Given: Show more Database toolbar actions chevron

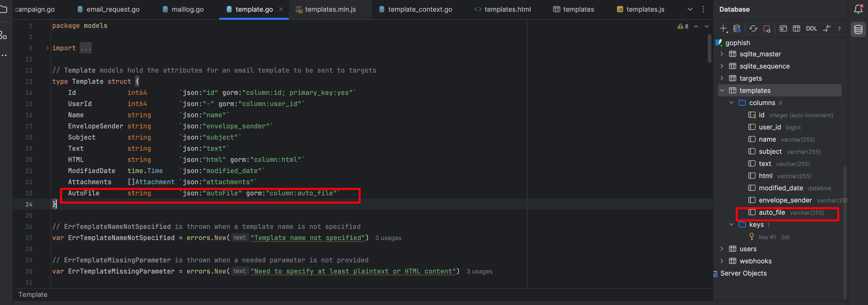Looking at the screenshot, I should click(839, 29).
